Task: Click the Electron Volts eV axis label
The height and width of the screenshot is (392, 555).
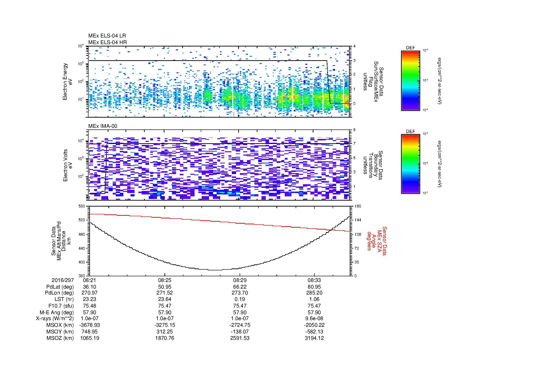Action: coord(68,166)
